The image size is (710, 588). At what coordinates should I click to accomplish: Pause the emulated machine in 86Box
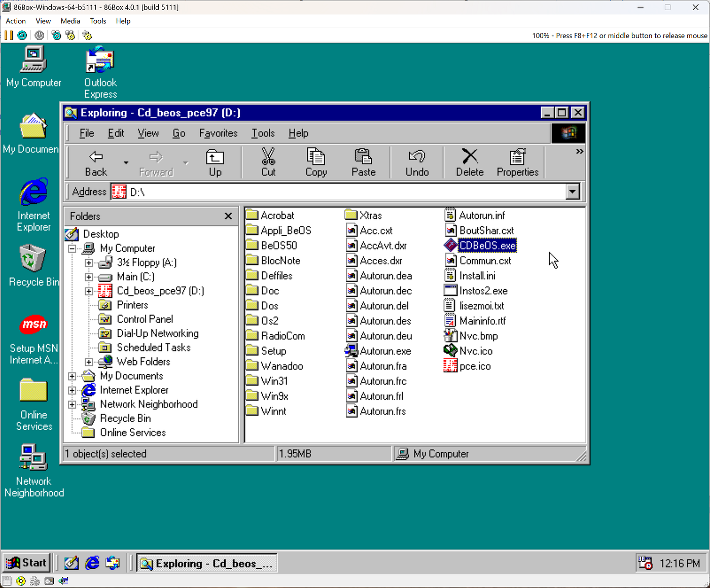click(x=8, y=36)
